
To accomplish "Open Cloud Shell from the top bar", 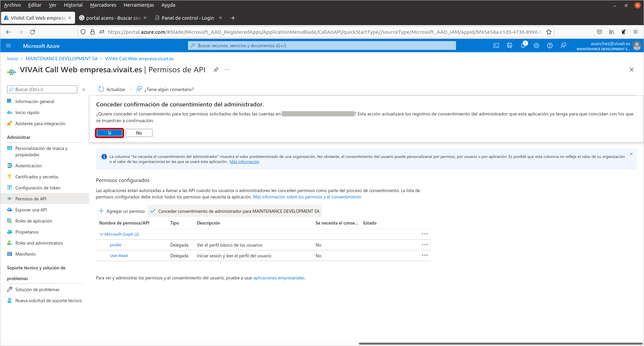I will pyautogui.click(x=496, y=46).
